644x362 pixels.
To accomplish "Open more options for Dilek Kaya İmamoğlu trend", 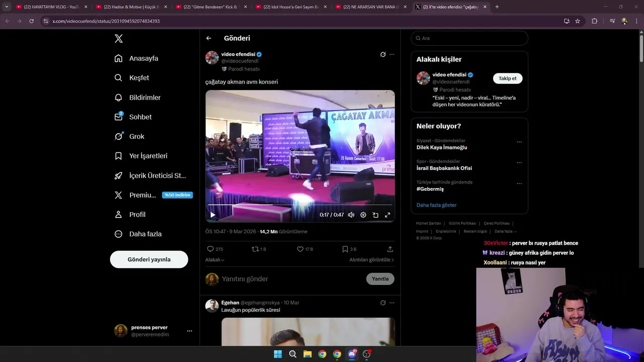I will [x=519, y=142].
